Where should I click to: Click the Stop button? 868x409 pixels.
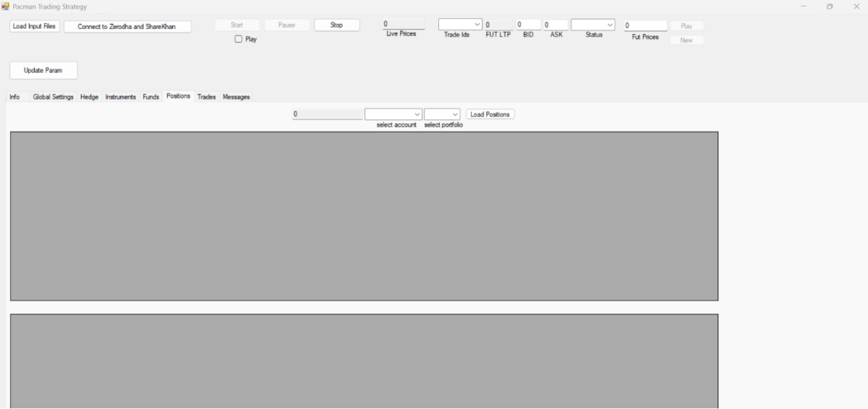tap(336, 25)
